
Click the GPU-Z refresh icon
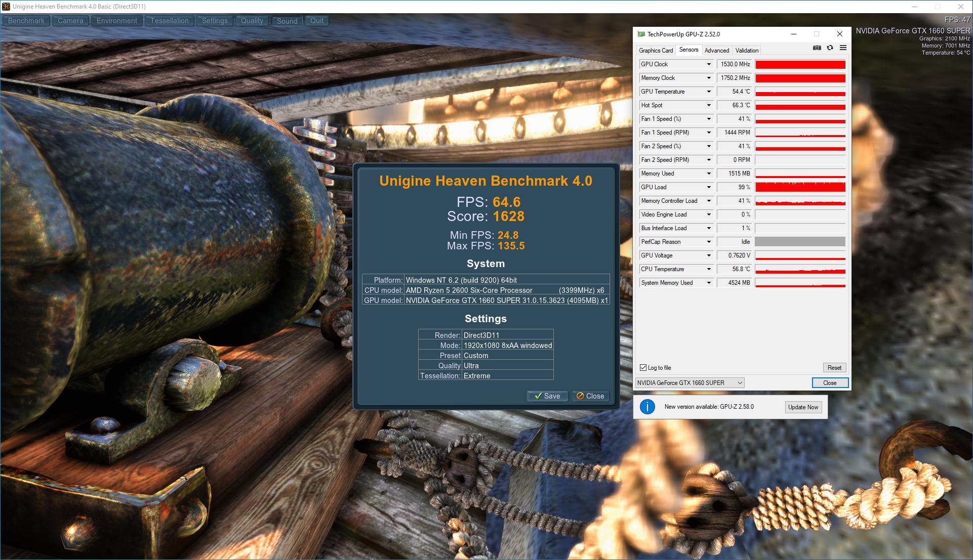click(830, 48)
